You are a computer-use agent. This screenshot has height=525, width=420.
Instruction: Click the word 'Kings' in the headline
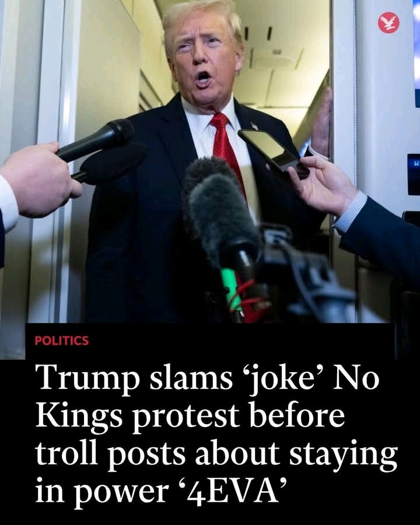pos(79,416)
